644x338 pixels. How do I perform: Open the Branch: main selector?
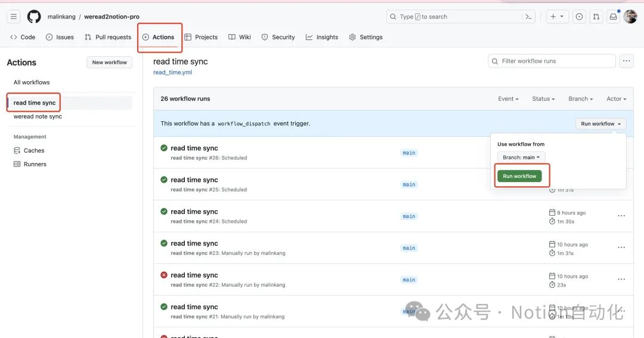(x=521, y=157)
